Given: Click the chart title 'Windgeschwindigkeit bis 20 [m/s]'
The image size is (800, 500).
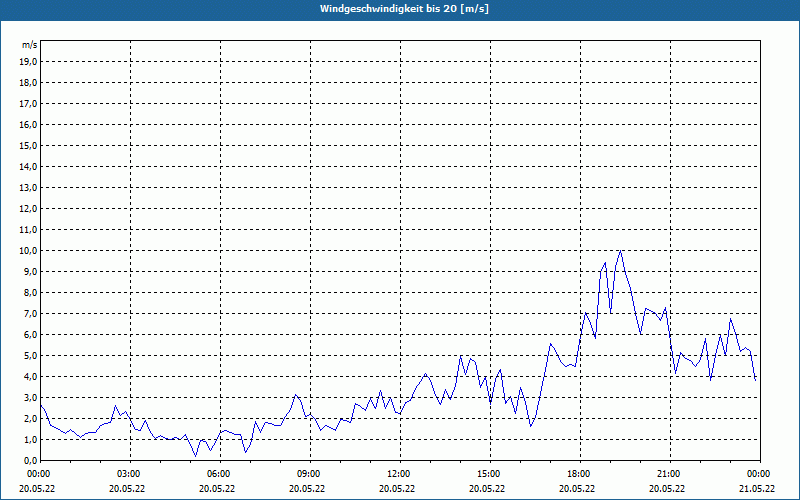Looking at the screenshot, I should click(404, 9).
